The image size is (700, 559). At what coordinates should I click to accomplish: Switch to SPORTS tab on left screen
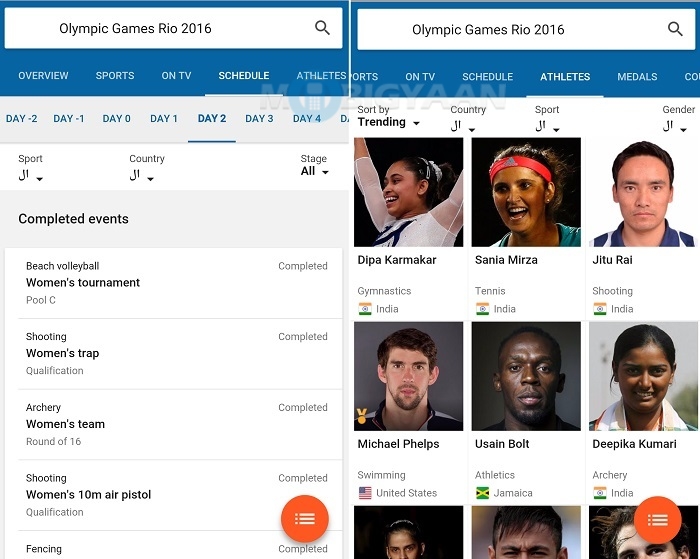click(x=115, y=75)
